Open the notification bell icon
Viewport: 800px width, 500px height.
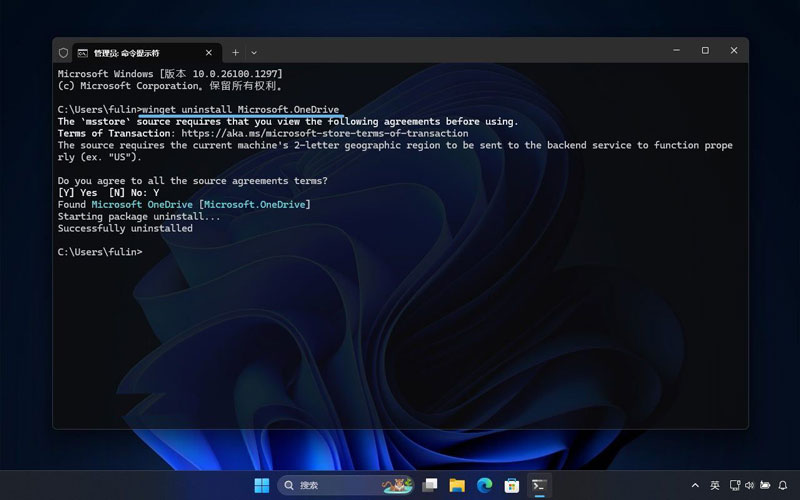pyautogui.click(x=782, y=485)
